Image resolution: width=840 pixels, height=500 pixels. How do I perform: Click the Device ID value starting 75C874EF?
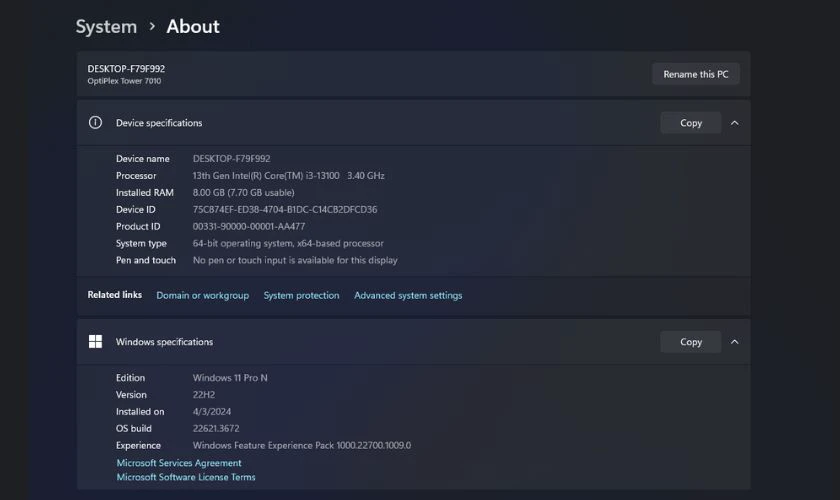coord(284,210)
